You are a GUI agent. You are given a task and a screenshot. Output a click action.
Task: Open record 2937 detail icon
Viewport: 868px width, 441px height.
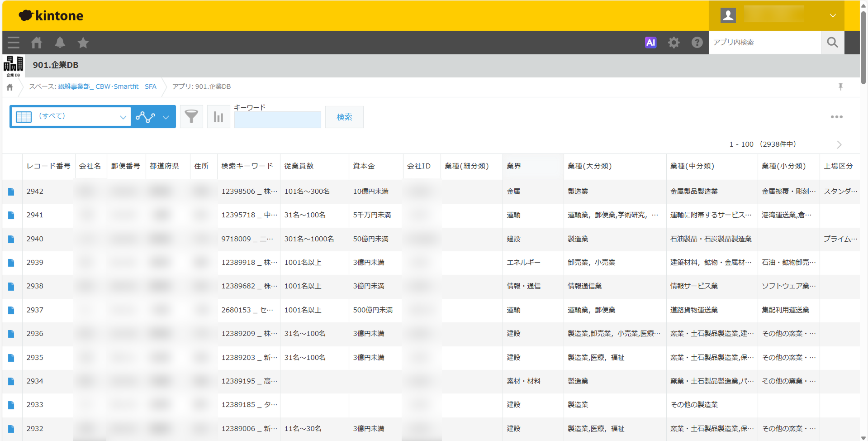click(11, 311)
